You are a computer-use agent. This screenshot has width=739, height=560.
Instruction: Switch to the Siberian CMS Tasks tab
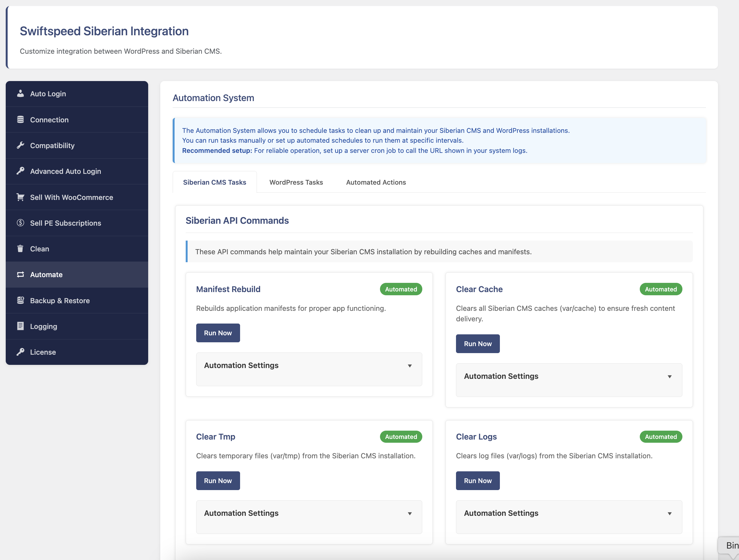click(215, 182)
